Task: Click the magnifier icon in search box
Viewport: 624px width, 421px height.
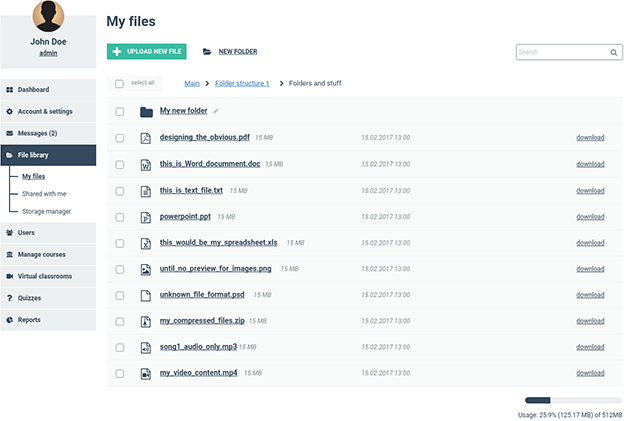Action: 613,52
